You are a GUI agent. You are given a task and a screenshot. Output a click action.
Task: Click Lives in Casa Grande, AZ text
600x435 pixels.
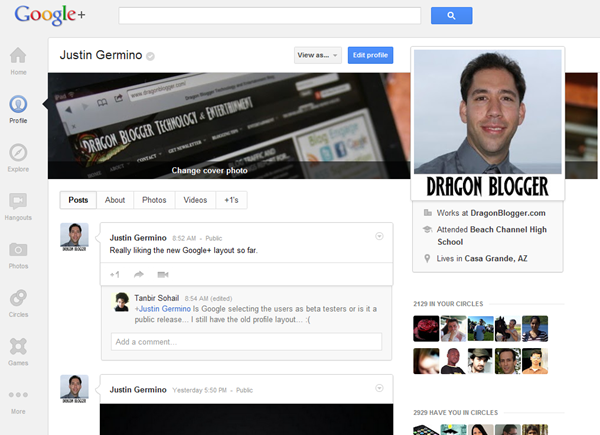482,259
